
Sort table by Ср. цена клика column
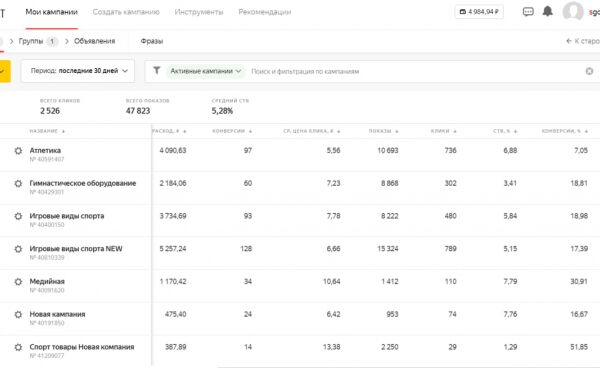click(311, 131)
